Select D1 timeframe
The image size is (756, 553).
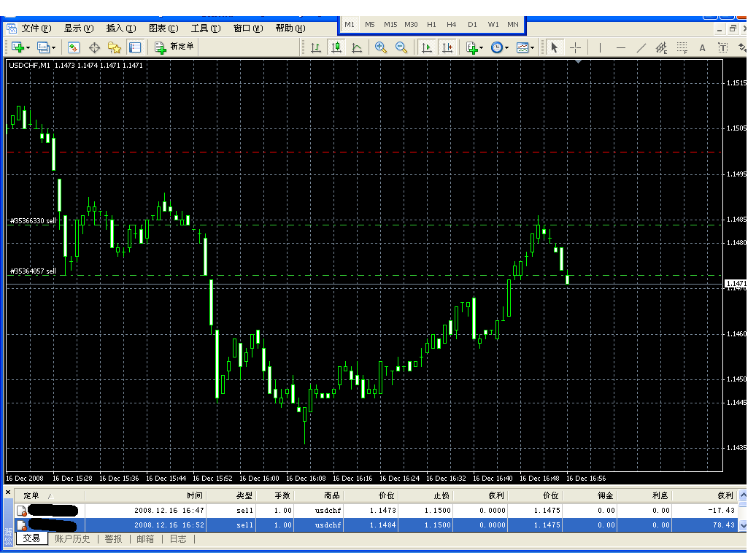point(472,24)
